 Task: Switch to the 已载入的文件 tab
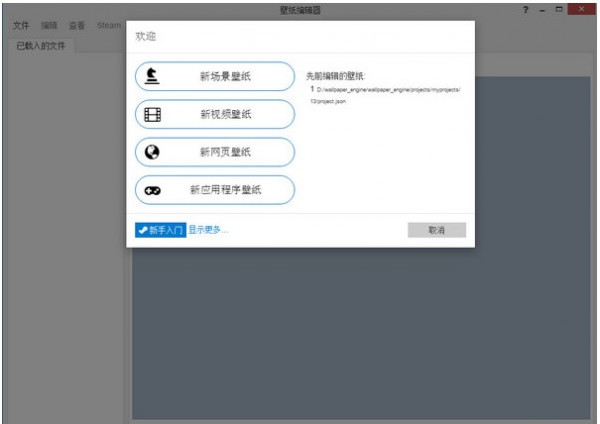click(41, 46)
